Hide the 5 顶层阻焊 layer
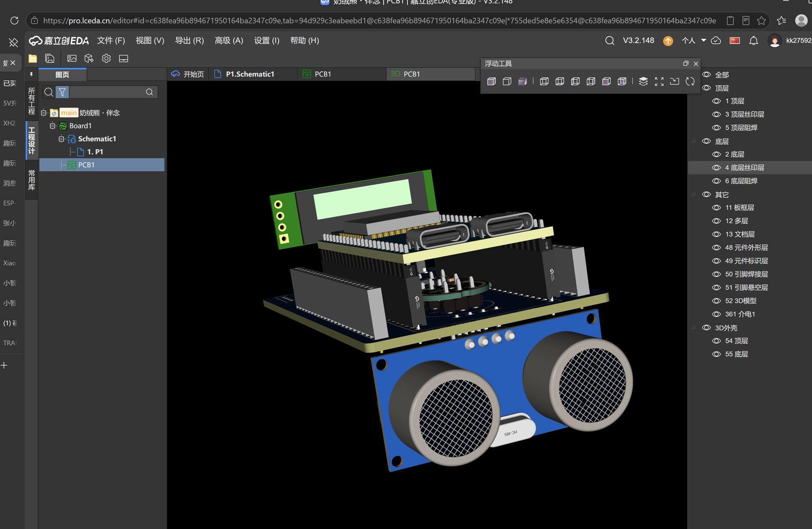This screenshot has height=529, width=812. point(716,128)
